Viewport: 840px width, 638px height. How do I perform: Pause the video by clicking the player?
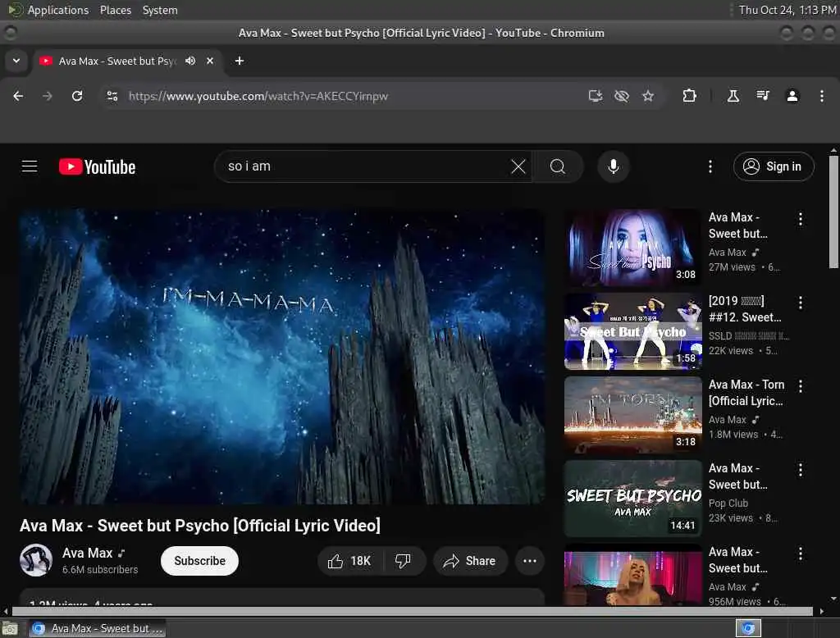click(282, 356)
